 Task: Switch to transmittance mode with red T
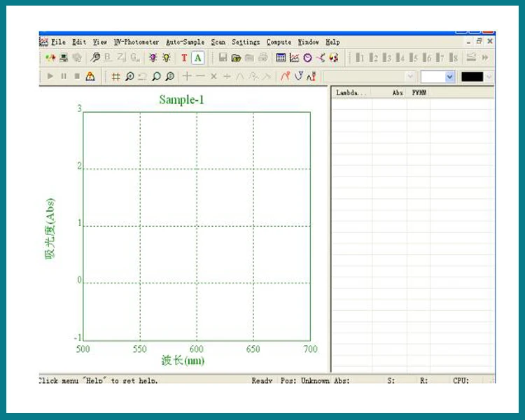[x=184, y=58]
